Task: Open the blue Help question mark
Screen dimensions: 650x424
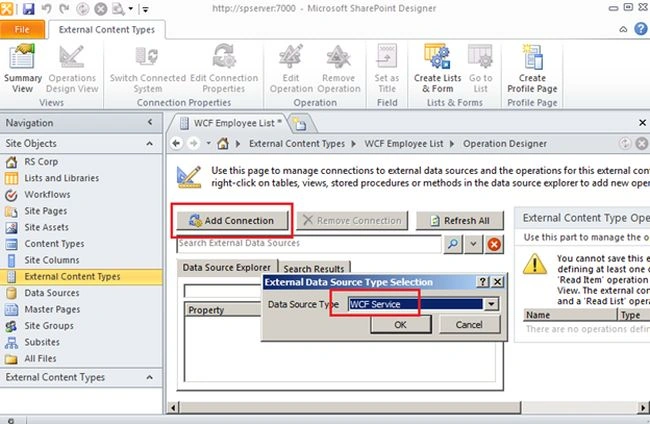Action: [641, 29]
